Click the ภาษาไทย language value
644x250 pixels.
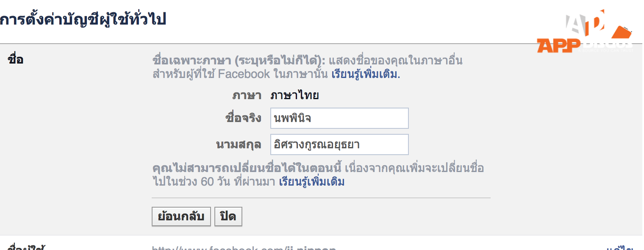(x=294, y=95)
